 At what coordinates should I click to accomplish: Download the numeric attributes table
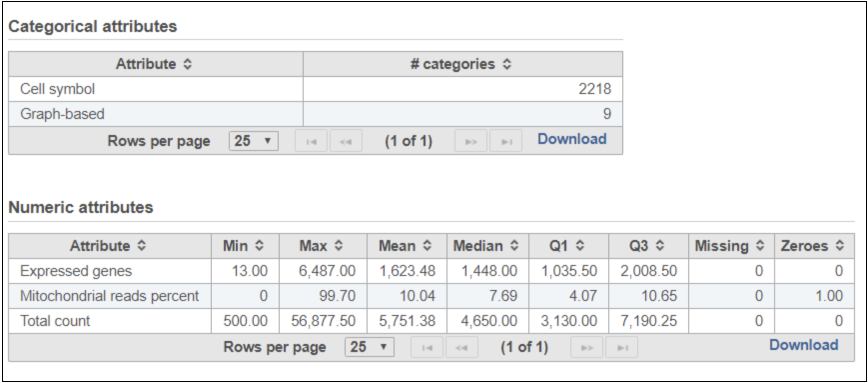point(803,345)
